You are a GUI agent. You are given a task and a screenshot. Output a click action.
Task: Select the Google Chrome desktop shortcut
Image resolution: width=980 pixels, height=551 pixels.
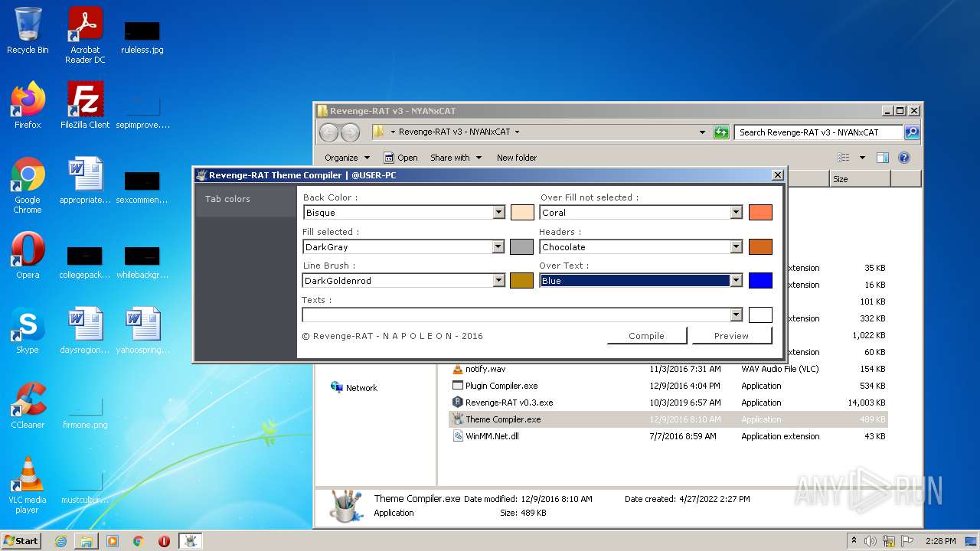coord(28,185)
